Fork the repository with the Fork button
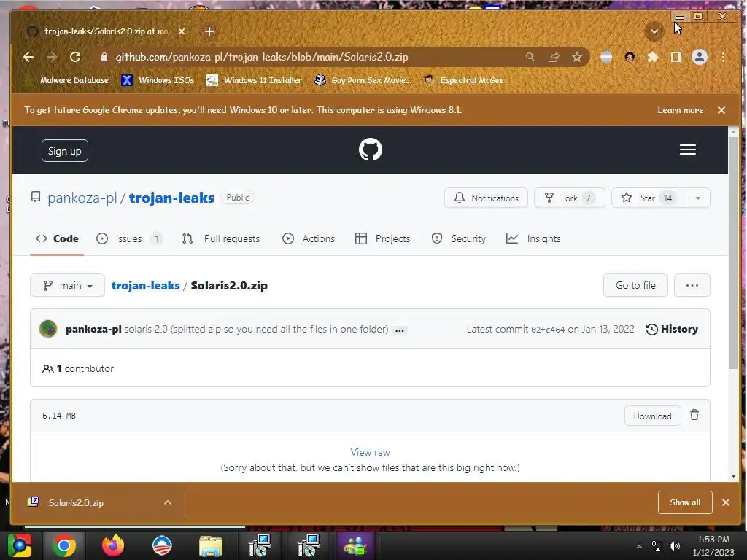The height and width of the screenshot is (560, 747). pyautogui.click(x=569, y=198)
